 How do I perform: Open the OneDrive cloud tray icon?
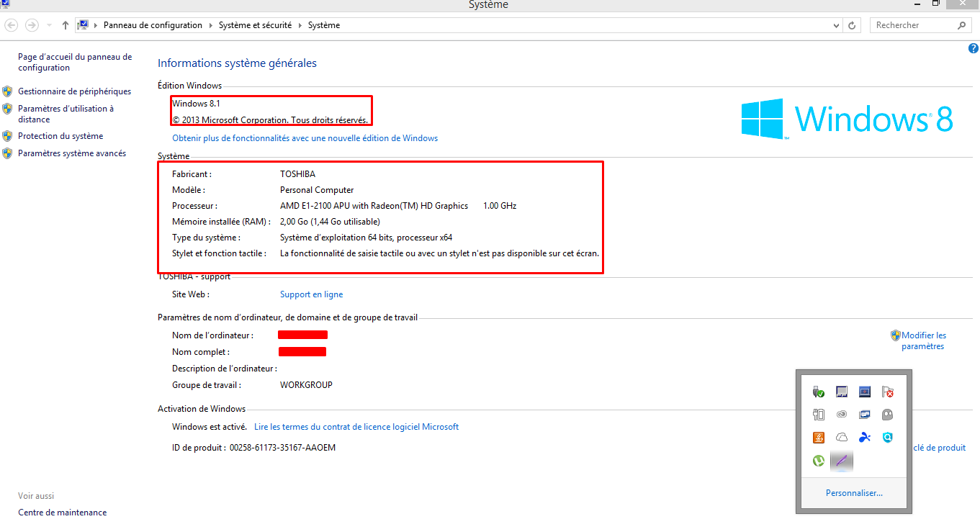click(841, 438)
